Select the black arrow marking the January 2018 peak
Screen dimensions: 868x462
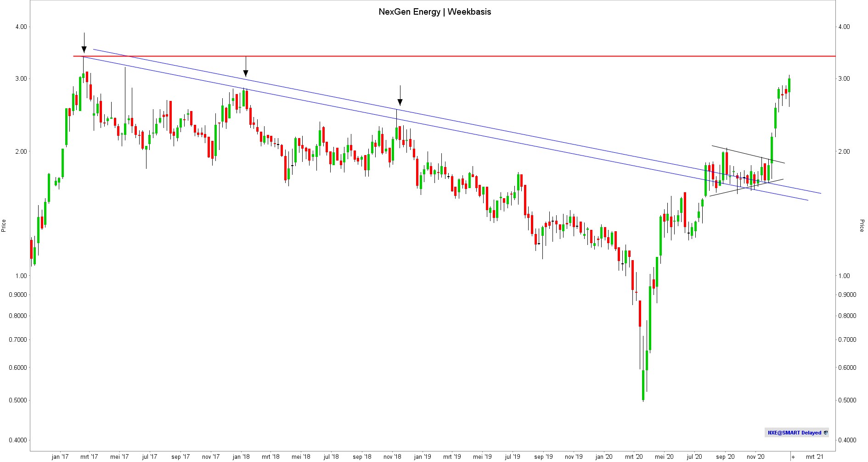pos(246,72)
